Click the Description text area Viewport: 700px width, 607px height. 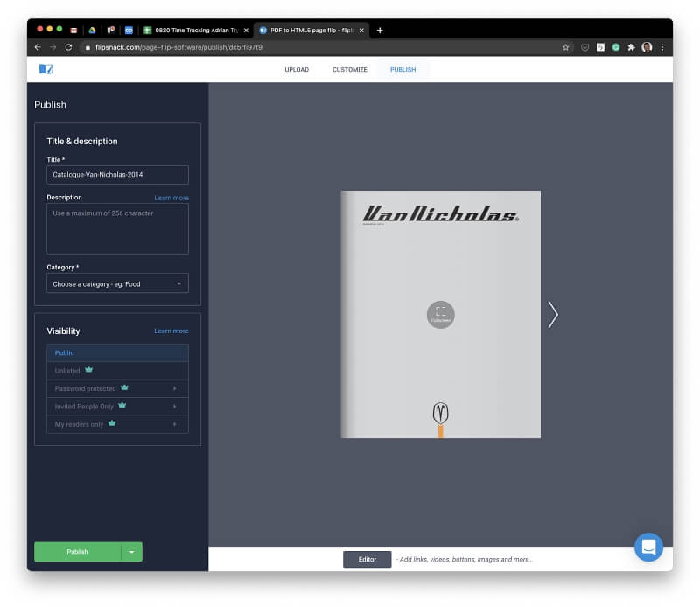tap(117, 229)
